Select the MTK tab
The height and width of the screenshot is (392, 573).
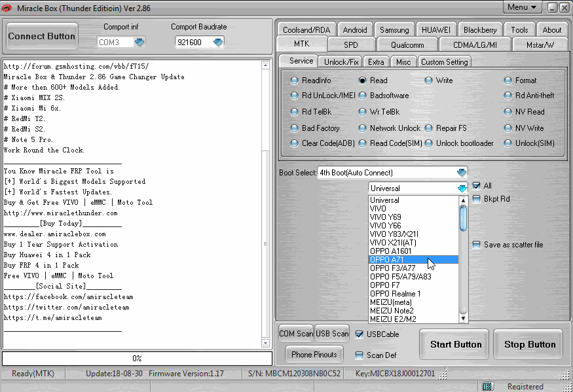(301, 45)
